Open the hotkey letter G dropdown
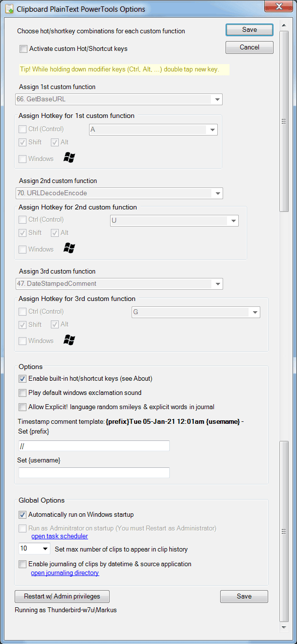 196,312
